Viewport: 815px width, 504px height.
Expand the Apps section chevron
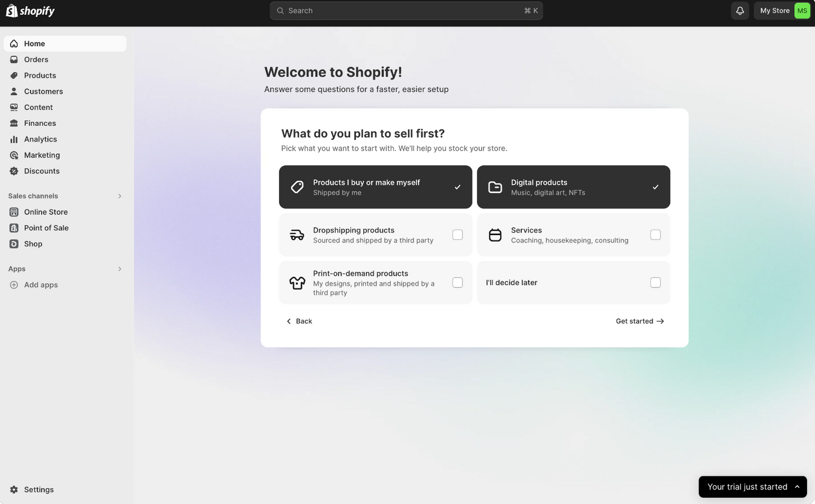coord(120,269)
